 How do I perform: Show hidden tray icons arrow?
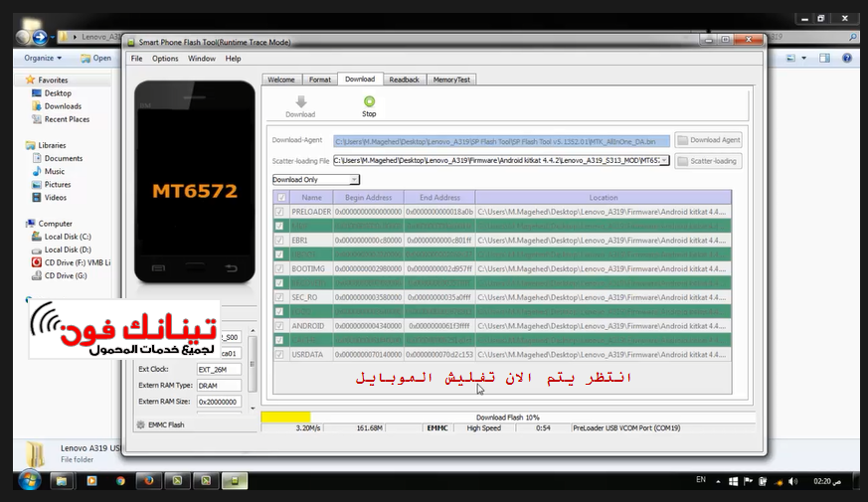[718, 481]
